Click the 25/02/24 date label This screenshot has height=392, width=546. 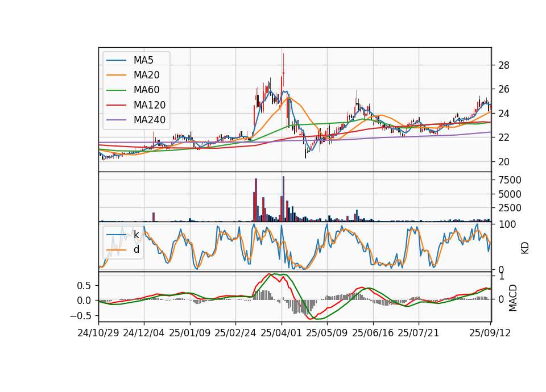point(235,333)
